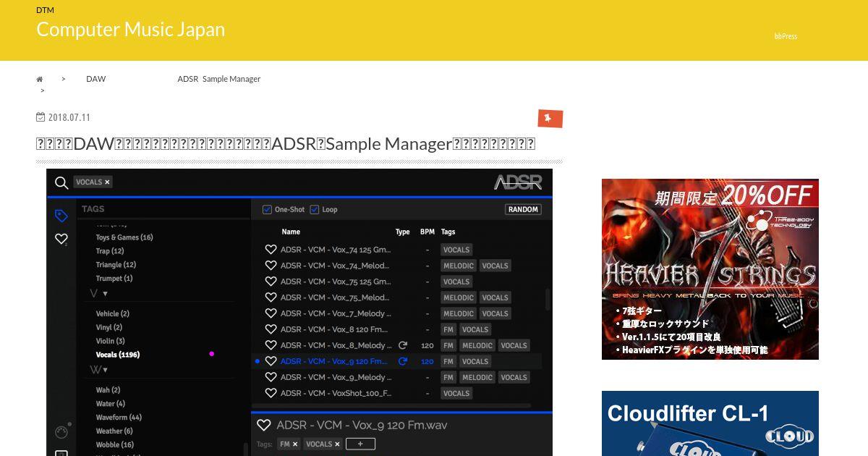Open the ADSR Sample Manager breadcrumb link

218,79
